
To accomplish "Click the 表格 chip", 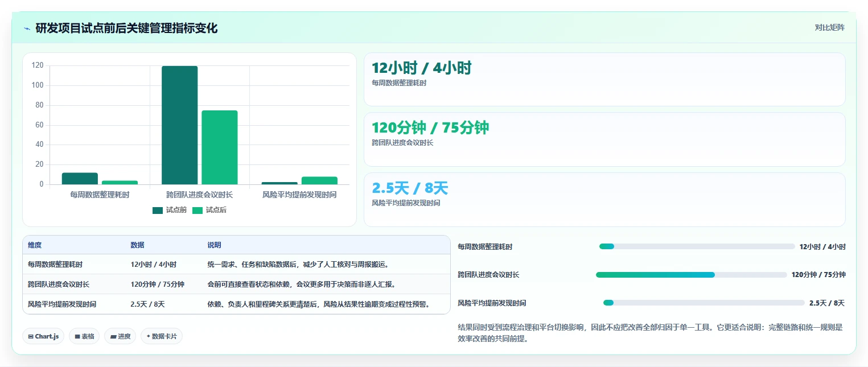I will [84, 336].
